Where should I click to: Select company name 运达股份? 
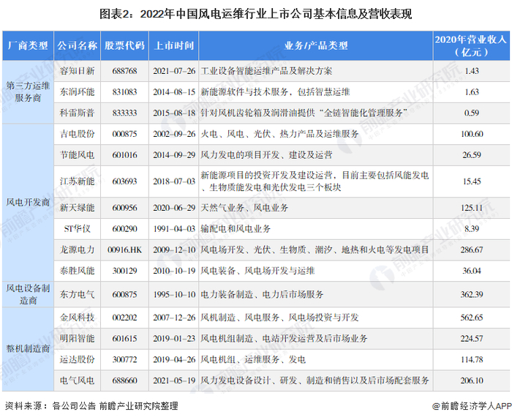(77, 359)
